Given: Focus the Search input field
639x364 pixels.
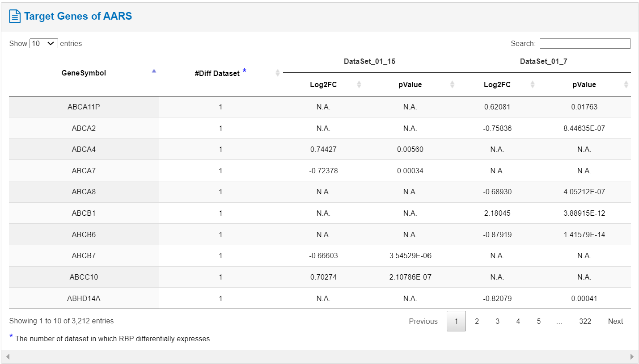Looking at the screenshot, I should (585, 43).
